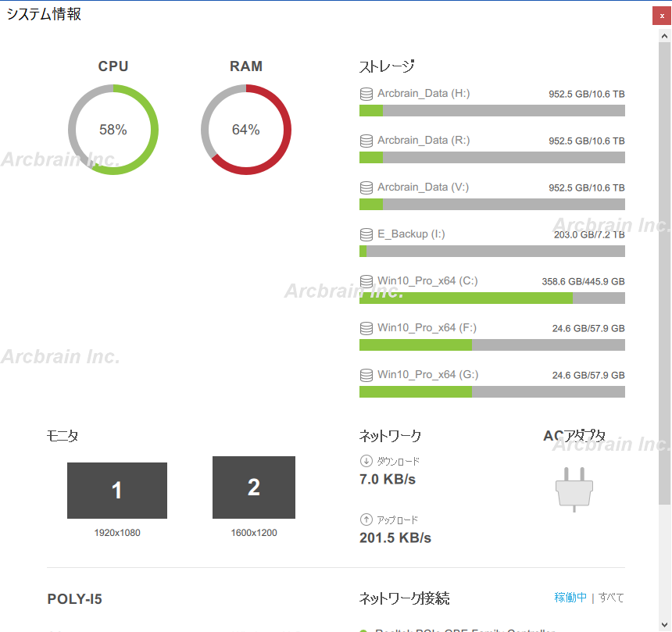Click the disk icon for Arcbrain_Data (R:)
The height and width of the screenshot is (632, 672).
click(x=366, y=141)
